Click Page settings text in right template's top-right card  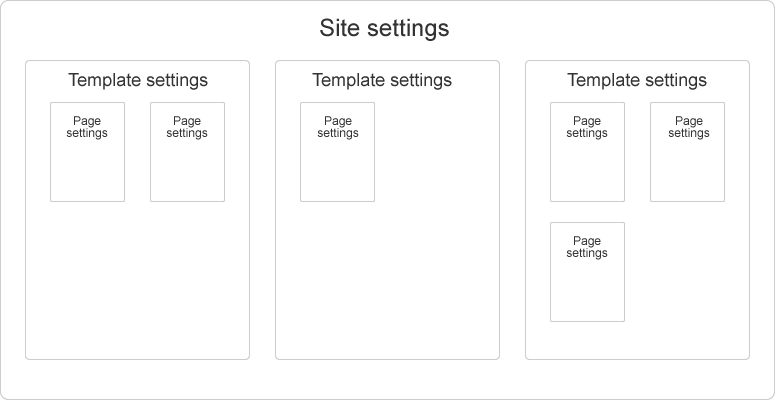coord(687,127)
